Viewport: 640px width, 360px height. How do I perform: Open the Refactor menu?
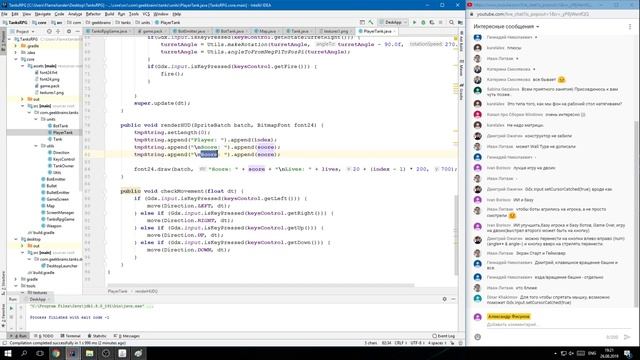pyautogui.click(x=93, y=14)
